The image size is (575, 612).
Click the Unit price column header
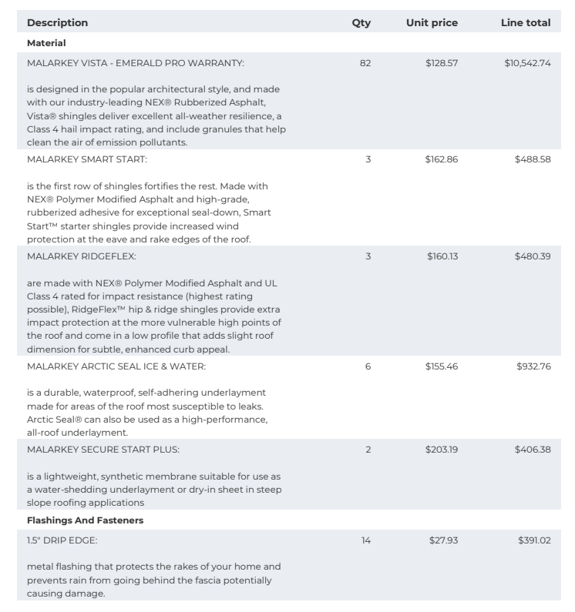click(432, 23)
